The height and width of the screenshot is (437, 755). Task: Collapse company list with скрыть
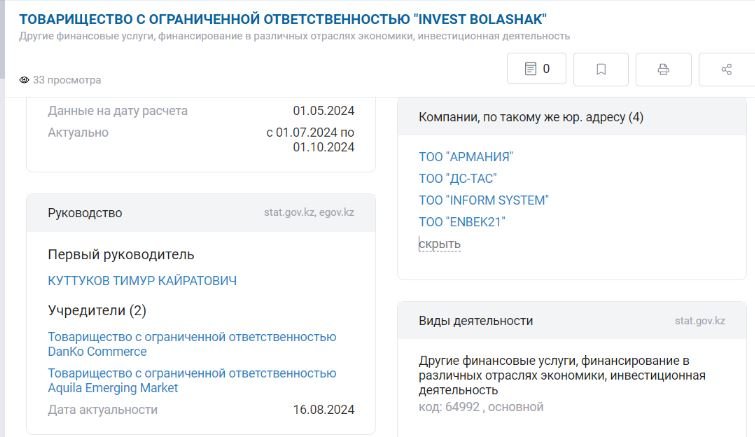pyautogui.click(x=440, y=244)
